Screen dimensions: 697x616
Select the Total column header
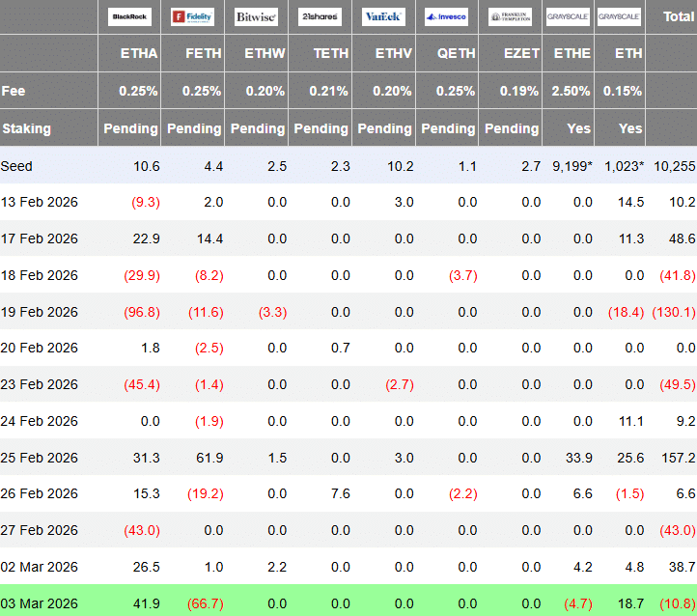point(677,16)
